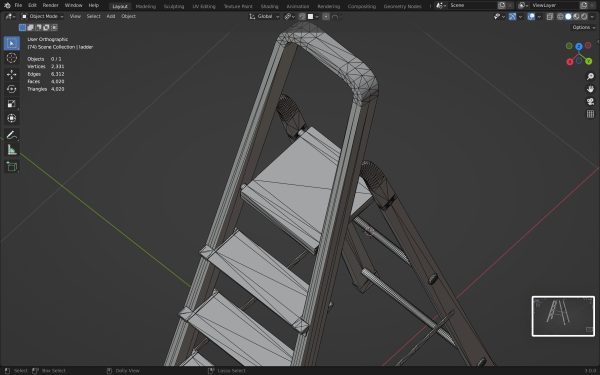
Task: Open the snapping options dropdown
Action: pyautogui.click(x=313, y=16)
